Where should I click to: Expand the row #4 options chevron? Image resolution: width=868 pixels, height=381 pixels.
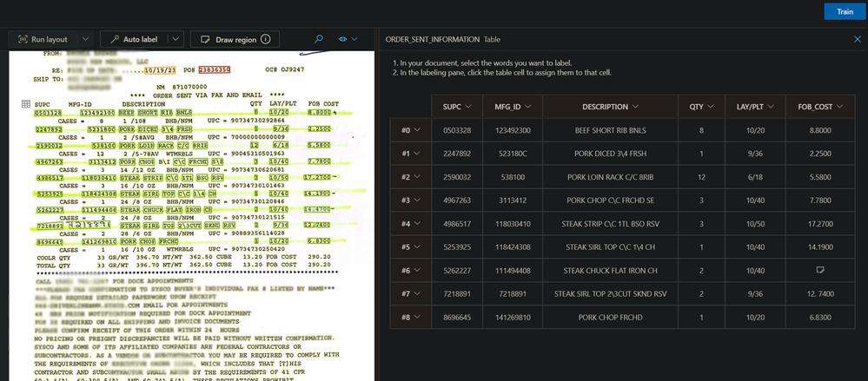(x=417, y=224)
